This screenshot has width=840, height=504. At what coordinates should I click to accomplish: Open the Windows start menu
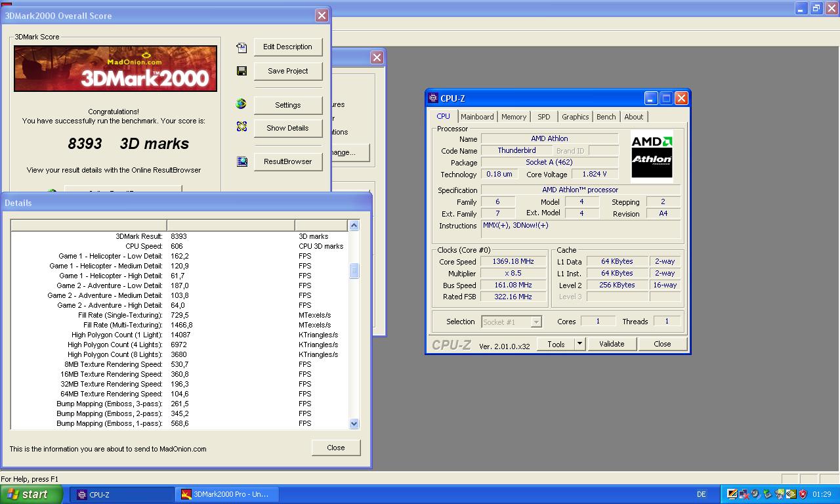coord(31,494)
